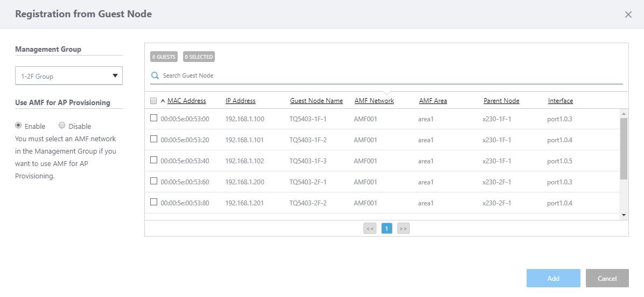Click the Add button
The height and width of the screenshot is (297, 644).
point(553,278)
